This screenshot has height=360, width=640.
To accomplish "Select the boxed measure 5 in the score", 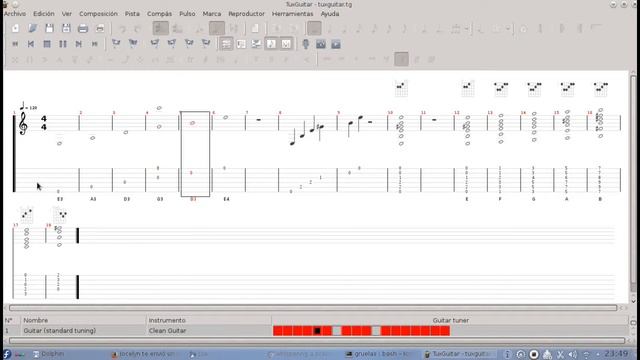I will (x=195, y=154).
